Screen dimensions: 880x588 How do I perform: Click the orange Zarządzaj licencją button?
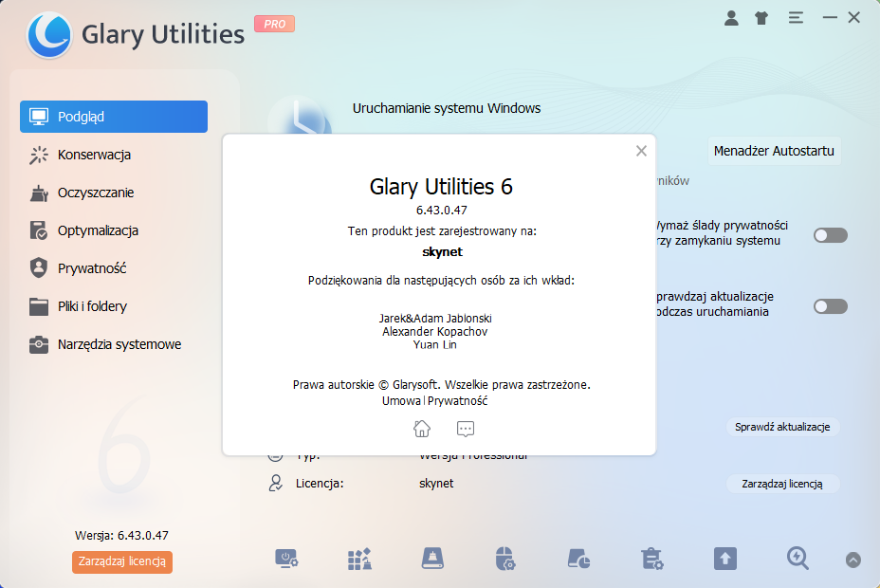tap(121, 561)
